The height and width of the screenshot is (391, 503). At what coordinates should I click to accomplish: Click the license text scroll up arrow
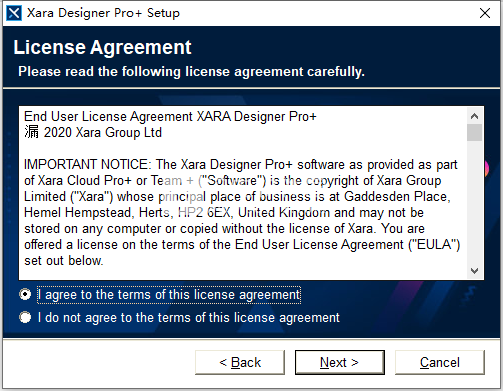tap(474, 116)
